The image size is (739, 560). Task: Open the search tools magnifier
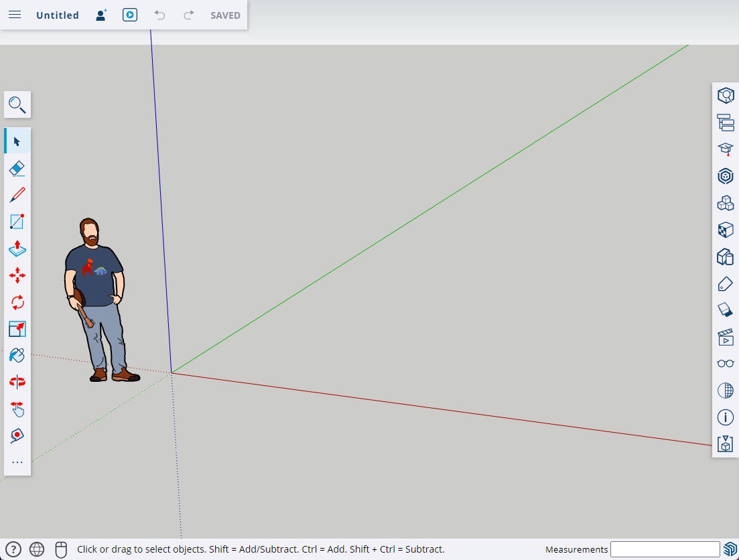[x=17, y=104]
